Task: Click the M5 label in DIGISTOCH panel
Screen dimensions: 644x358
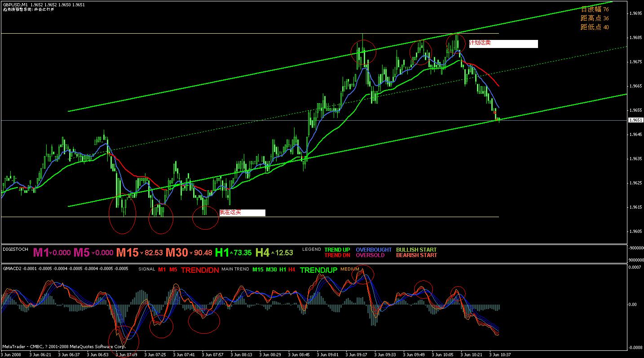Action: pos(81,253)
